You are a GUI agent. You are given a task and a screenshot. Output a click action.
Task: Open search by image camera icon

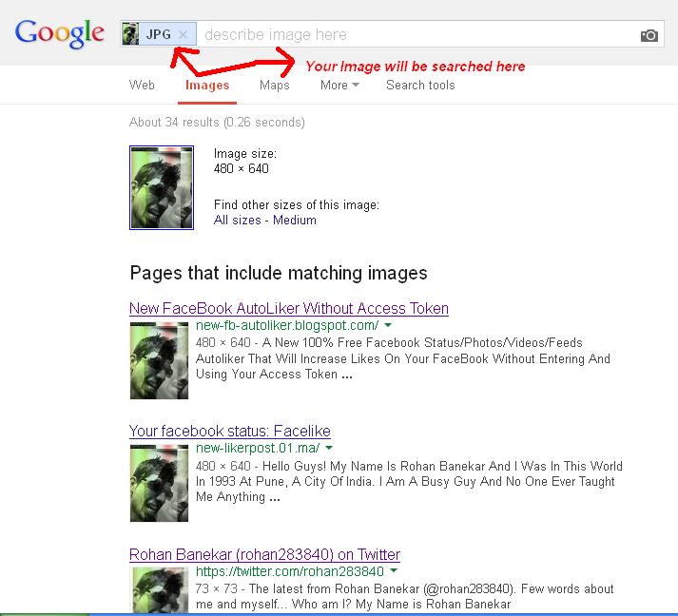tap(649, 35)
